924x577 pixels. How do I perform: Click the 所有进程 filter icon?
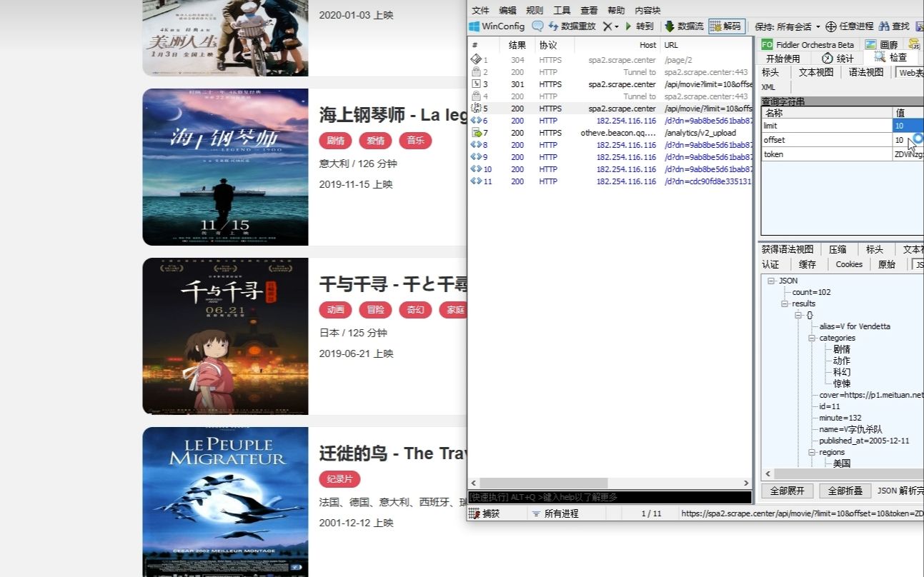[x=536, y=513]
